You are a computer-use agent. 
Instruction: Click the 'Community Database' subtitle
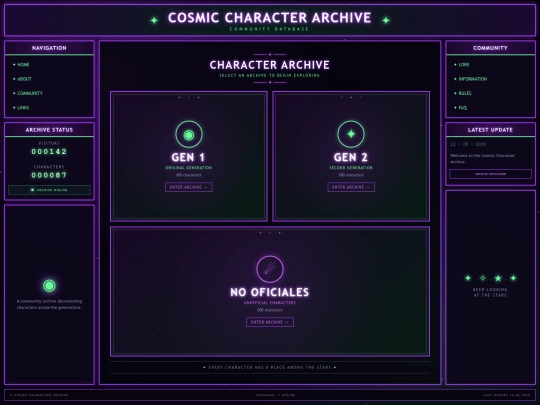coord(269,29)
